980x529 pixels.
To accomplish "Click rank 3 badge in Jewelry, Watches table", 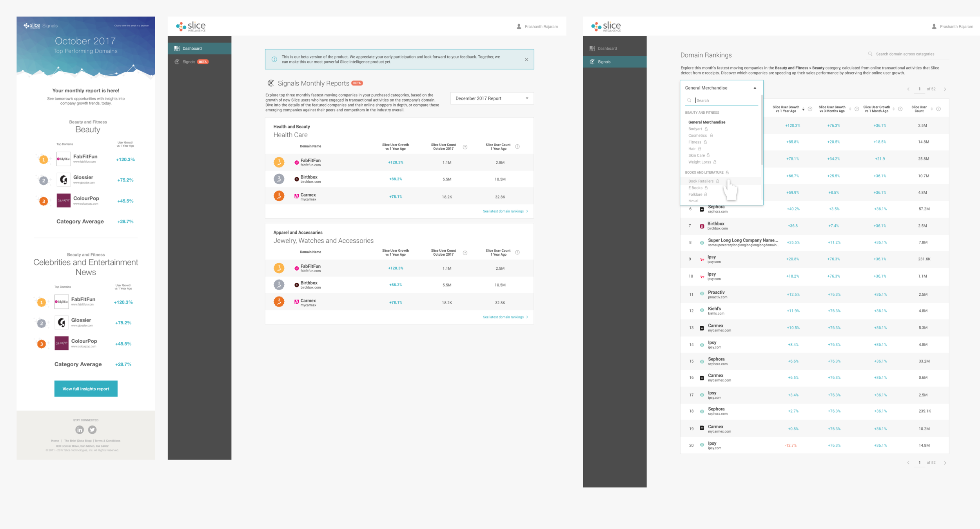I will pos(279,302).
